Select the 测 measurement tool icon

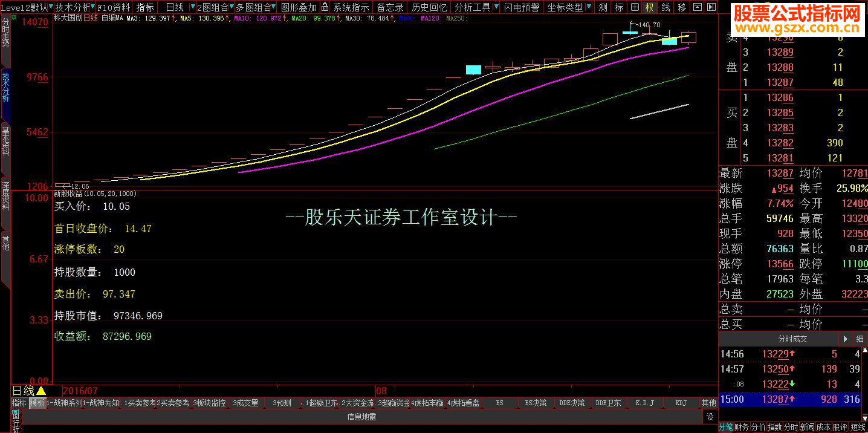(x=602, y=7)
